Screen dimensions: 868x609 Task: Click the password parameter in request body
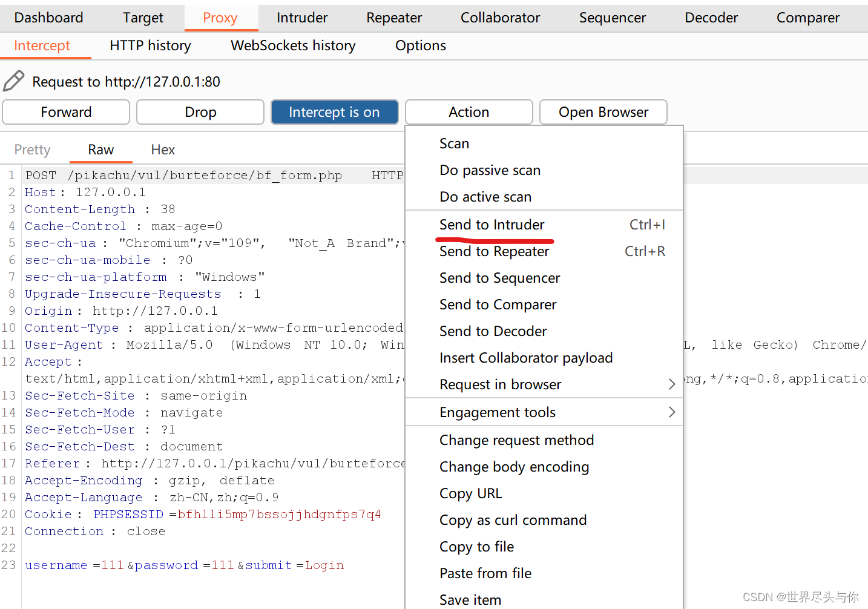(x=184, y=565)
